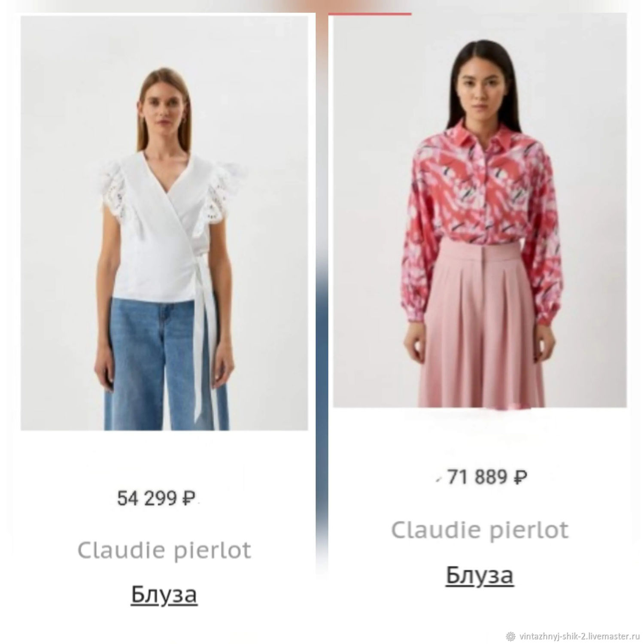The width and height of the screenshot is (644, 644).
Task: Follow the Блуза link under 71 889 ₽
Action: click(480, 575)
